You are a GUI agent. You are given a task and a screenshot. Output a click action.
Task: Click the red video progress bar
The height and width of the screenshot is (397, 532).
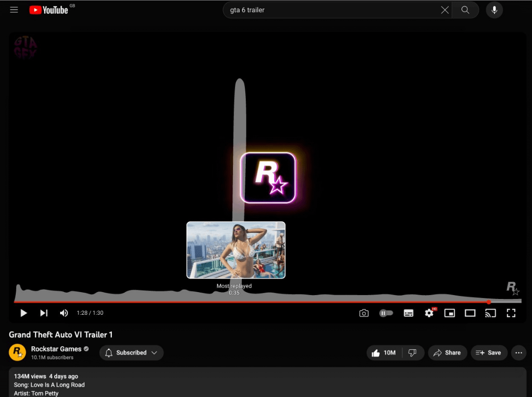pyautogui.click(x=246, y=301)
